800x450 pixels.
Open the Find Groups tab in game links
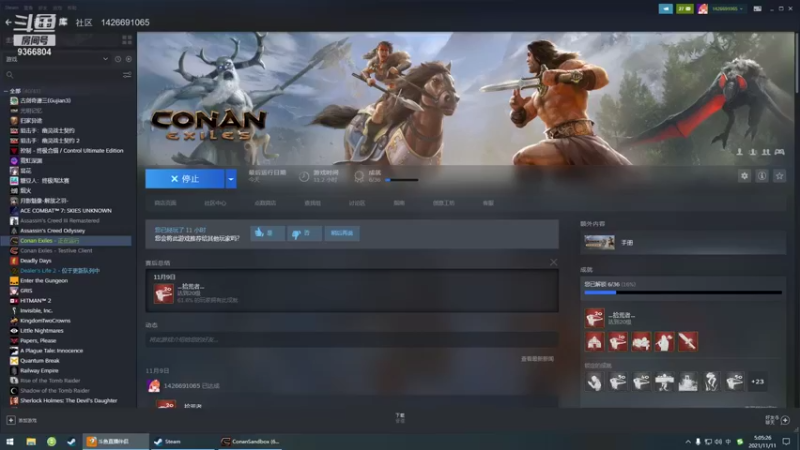(x=312, y=203)
